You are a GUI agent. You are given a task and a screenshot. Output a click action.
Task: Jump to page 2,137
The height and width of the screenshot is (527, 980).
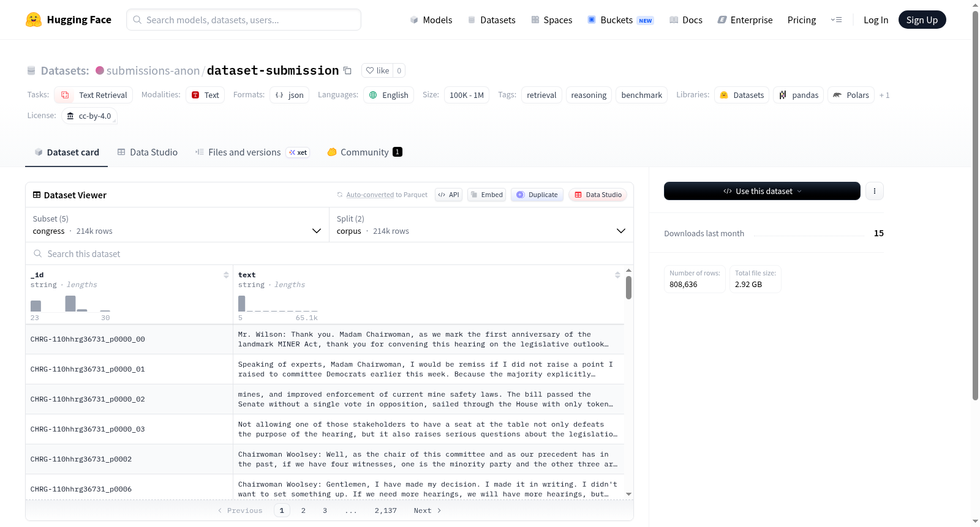386,510
